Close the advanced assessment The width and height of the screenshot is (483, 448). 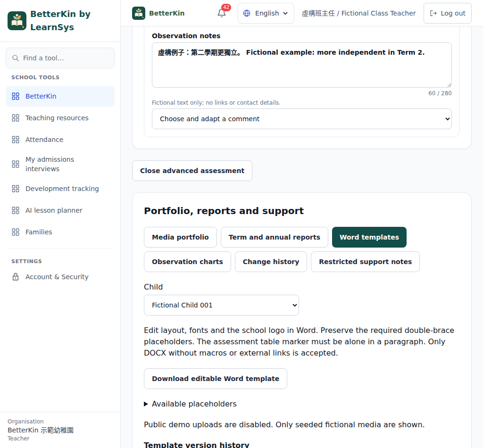point(192,171)
